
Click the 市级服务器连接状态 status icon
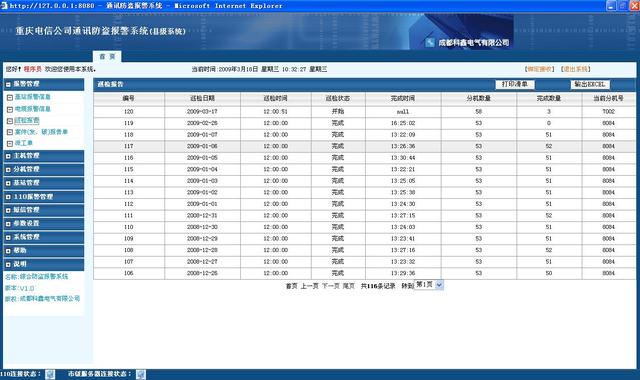tap(141, 374)
